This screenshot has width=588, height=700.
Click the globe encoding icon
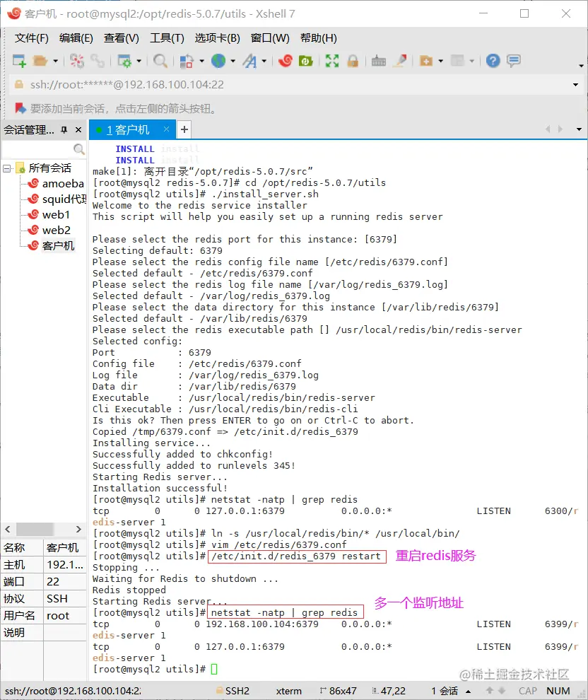(x=218, y=61)
